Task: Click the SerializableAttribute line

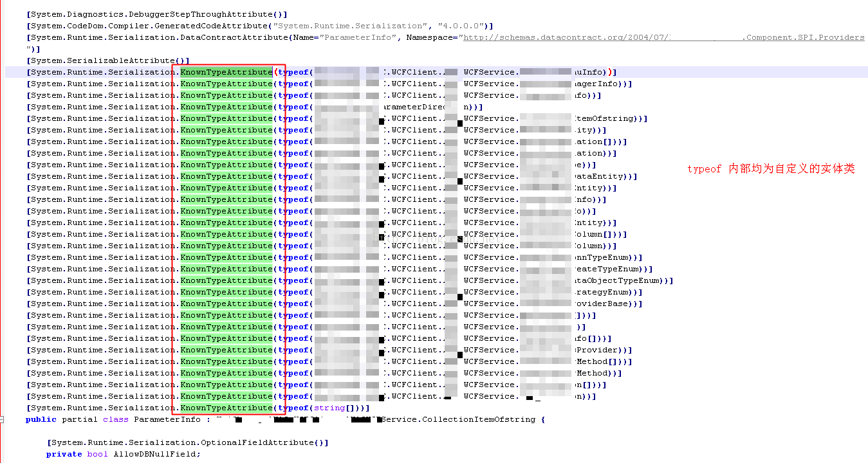Action: [108, 60]
